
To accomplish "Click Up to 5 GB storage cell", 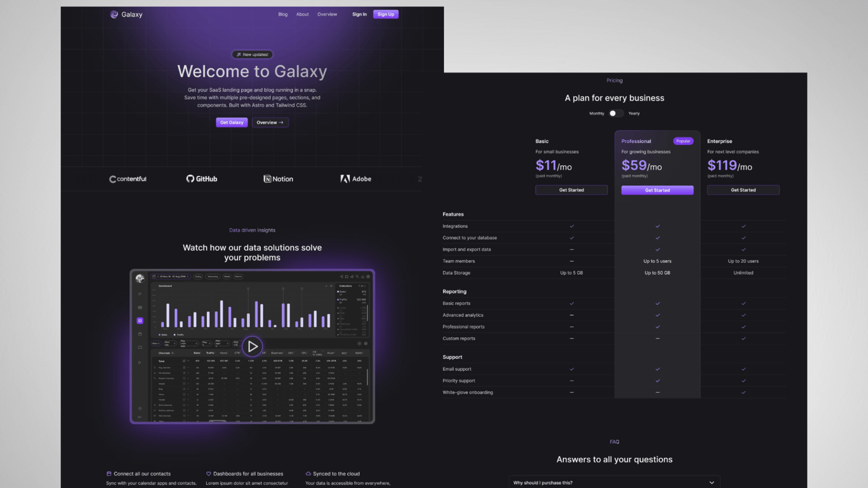I will (x=572, y=273).
